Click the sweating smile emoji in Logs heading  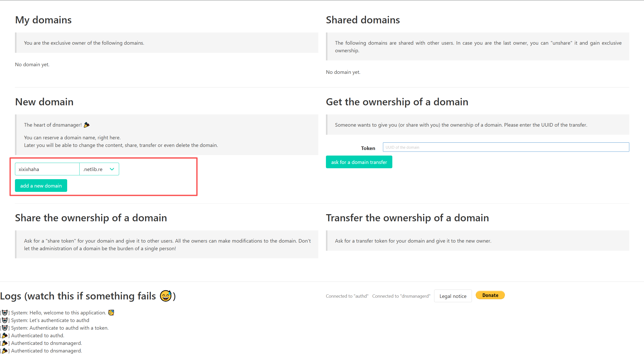166,296
